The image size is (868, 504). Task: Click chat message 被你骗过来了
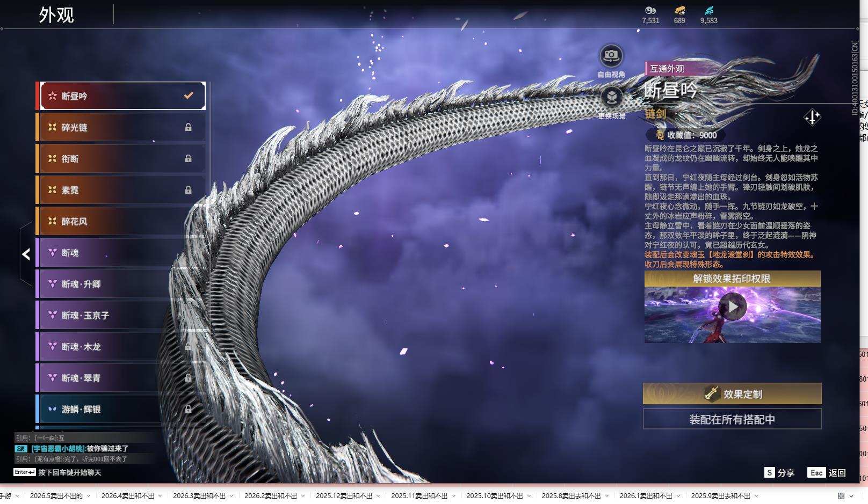[107, 448]
